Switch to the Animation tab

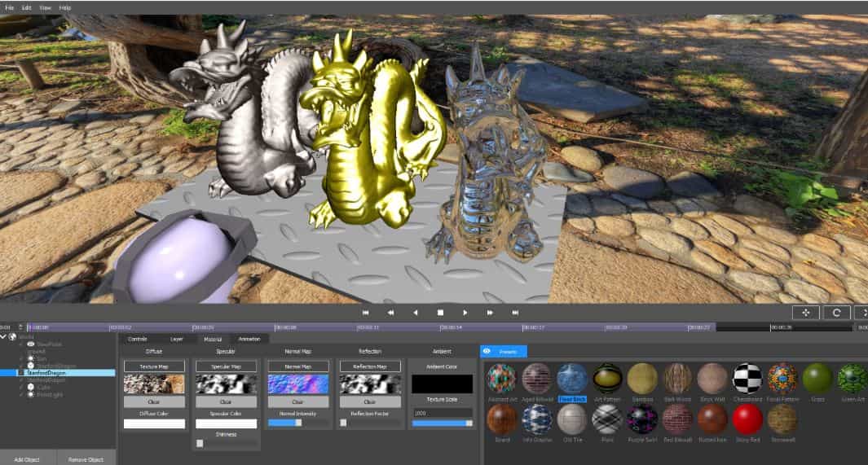(249, 339)
